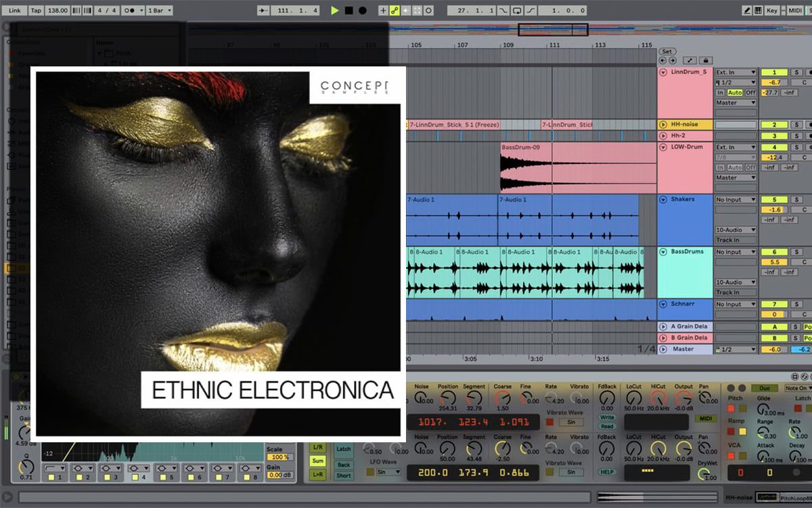Set LinnDrum_S monitoring to Off
Screen dimensions: 812x508
[x=750, y=93]
